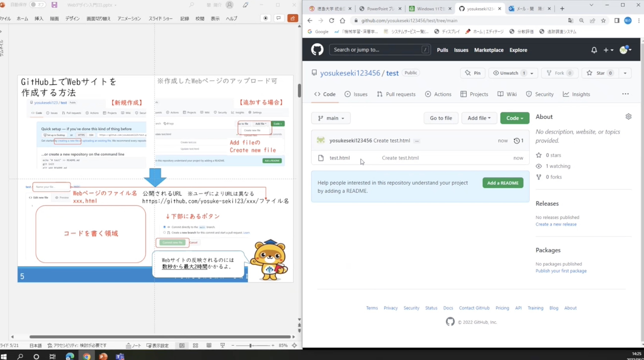
Task: Click zoom in plus in PowerPoint
Action: point(273,345)
